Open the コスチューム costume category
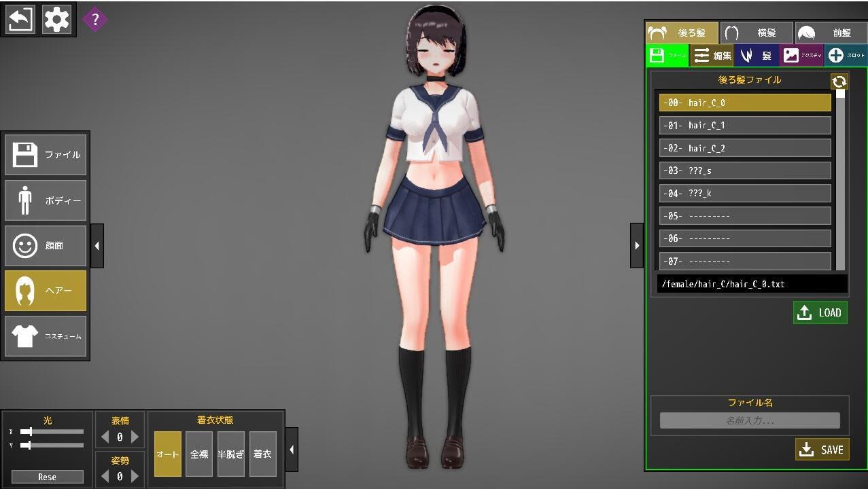Screen dimensions: 868x489 (x=46, y=336)
